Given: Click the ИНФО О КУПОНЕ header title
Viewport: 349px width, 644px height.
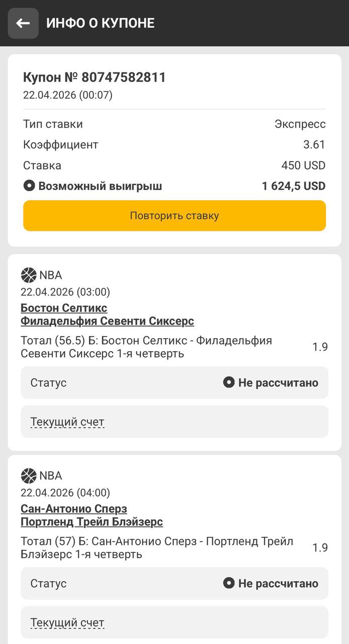Looking at the screenshot, I should [101, 23].
